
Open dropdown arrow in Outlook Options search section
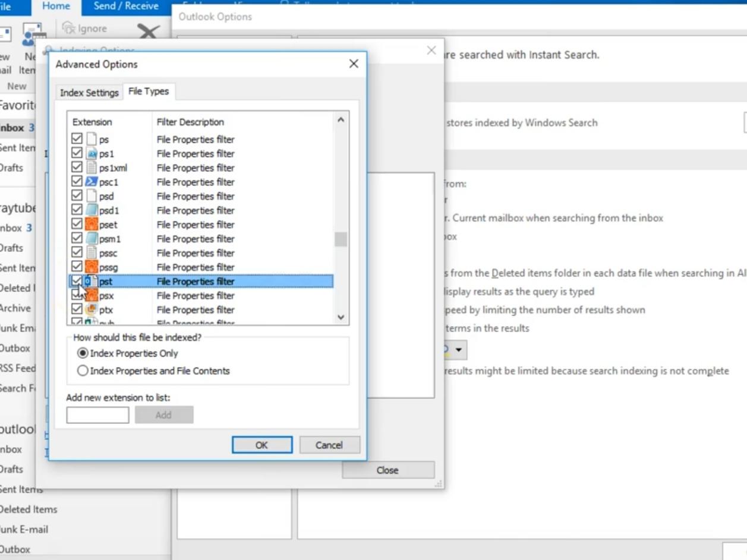click(x=458, y=350)
